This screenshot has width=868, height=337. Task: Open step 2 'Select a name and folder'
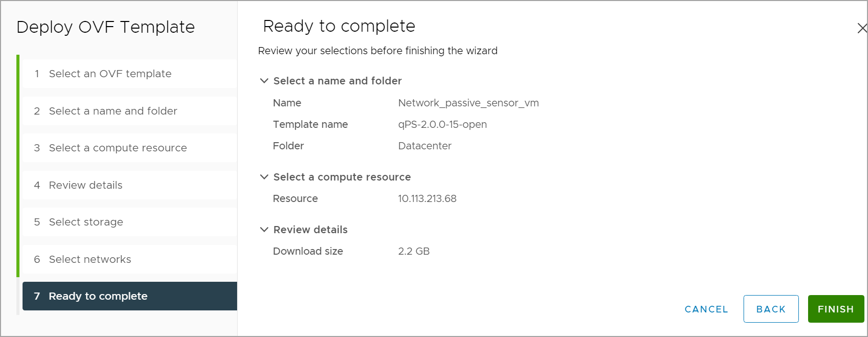113,111
